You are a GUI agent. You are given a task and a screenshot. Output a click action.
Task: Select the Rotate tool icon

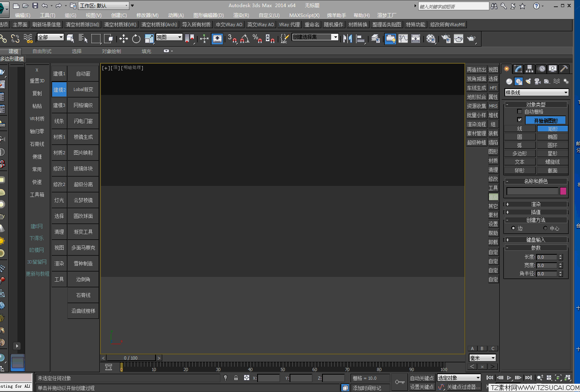click(x=136, y=39)
